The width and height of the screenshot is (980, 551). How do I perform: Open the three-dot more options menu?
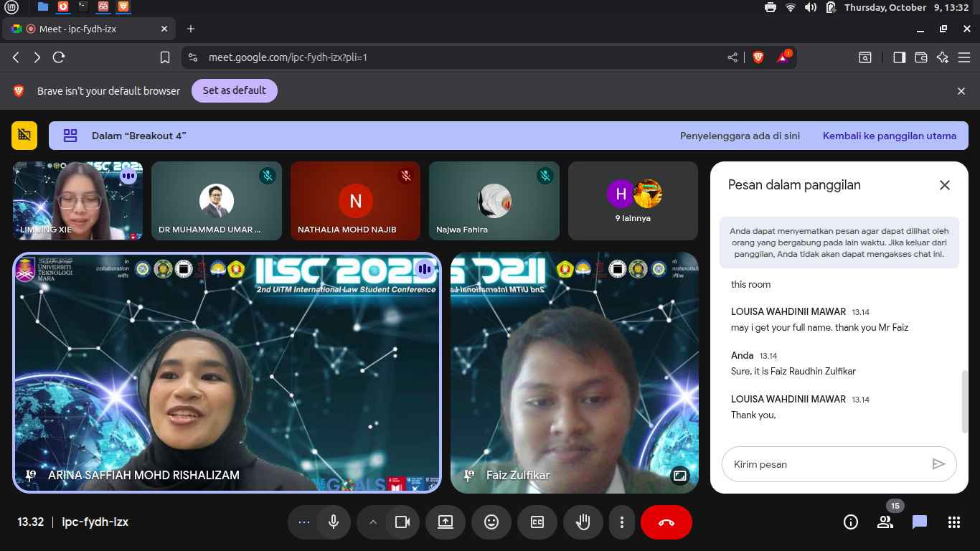622,522
